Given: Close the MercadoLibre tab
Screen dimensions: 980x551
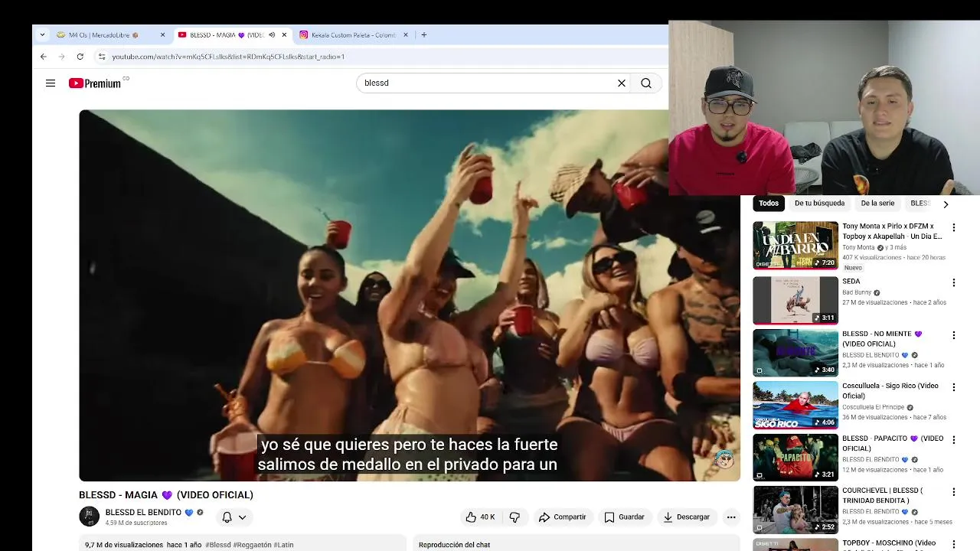Looking at the screenshot, I should [162, 34].
